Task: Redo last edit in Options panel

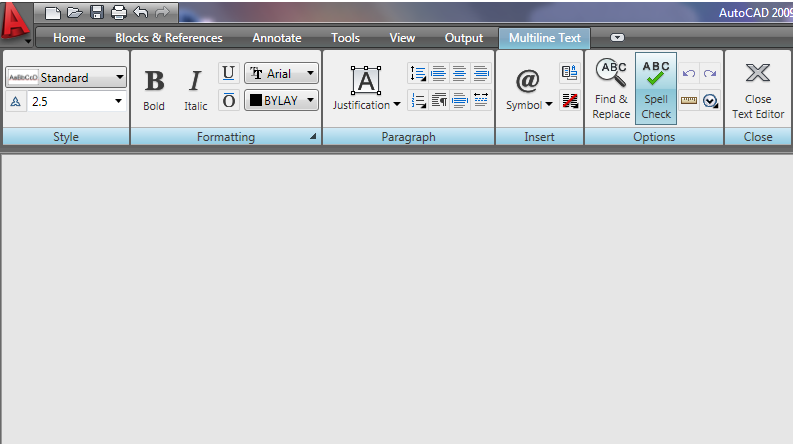Action: [x=710, y=73]
